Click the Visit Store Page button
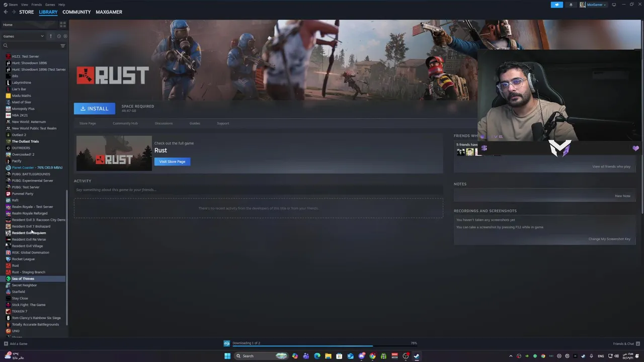Viewport: 644px width, 362px height. pos(172,161)
